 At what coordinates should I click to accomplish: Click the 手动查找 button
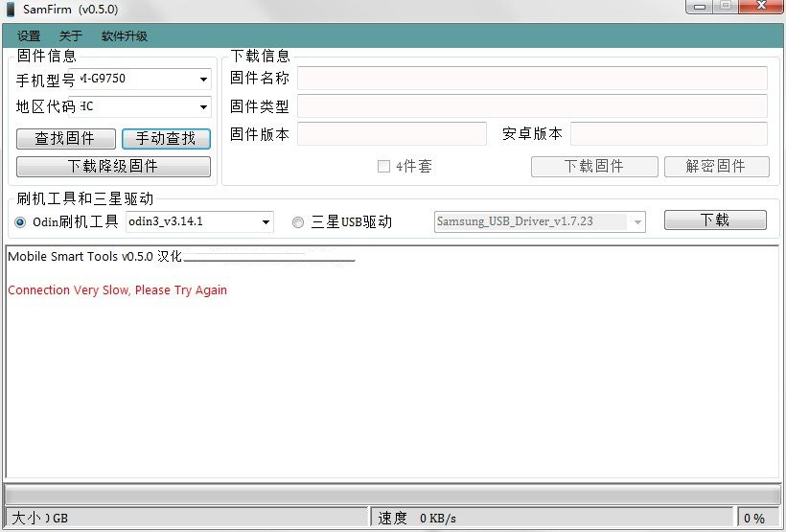(x=166, y=139)
